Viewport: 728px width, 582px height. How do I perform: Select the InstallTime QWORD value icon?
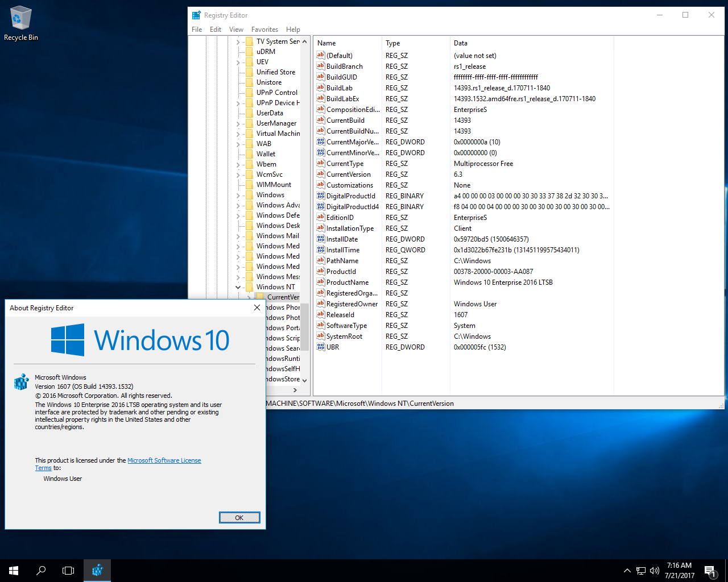(x=321, y=250)
